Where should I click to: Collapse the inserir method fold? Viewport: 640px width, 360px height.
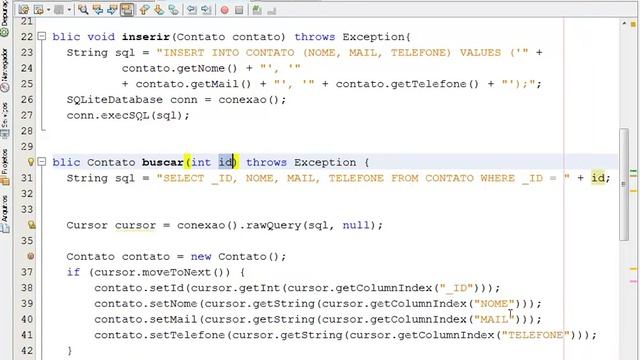[42, 36]
